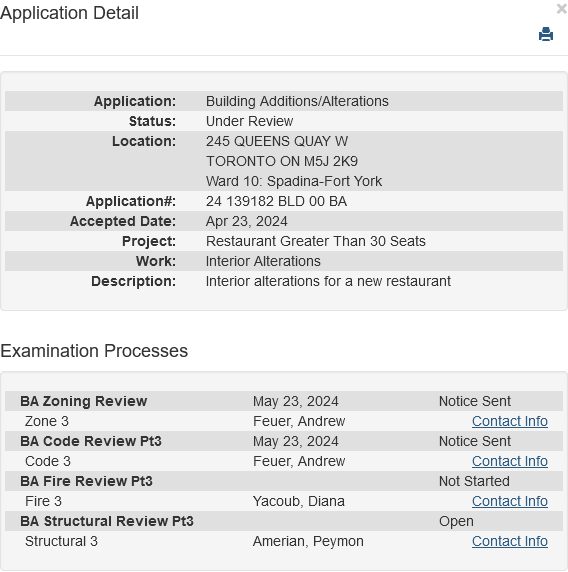Open Contact Info for Code 3

pyautogui.click(x=510, y=461)
